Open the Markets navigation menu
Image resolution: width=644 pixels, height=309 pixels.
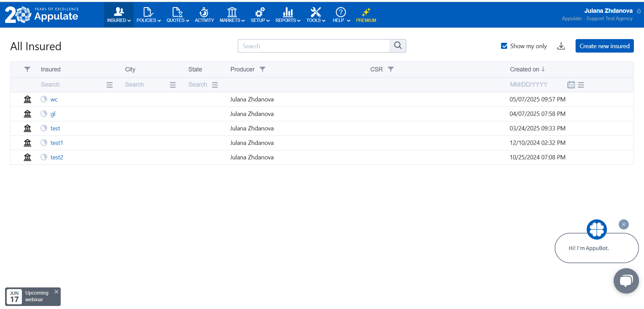(232, 15)
